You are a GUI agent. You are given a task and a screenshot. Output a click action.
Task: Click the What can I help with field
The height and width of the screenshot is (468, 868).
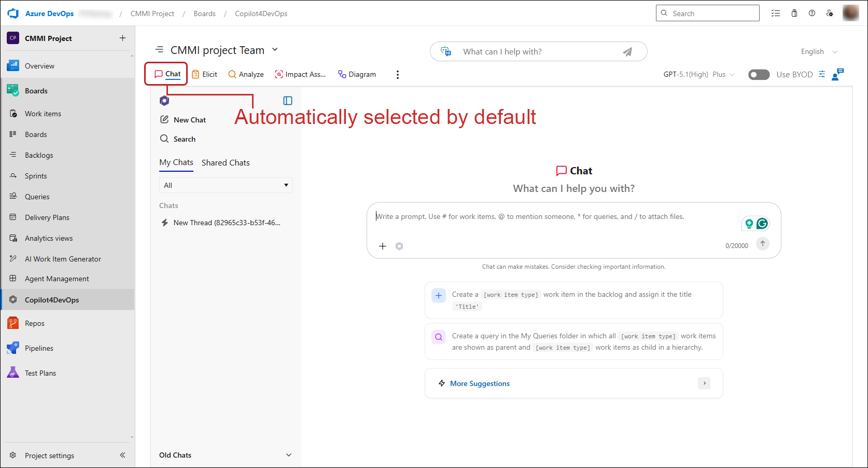point(538,51)
